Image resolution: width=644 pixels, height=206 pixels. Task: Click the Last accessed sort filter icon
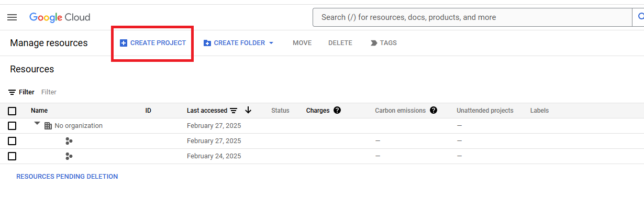234,111
